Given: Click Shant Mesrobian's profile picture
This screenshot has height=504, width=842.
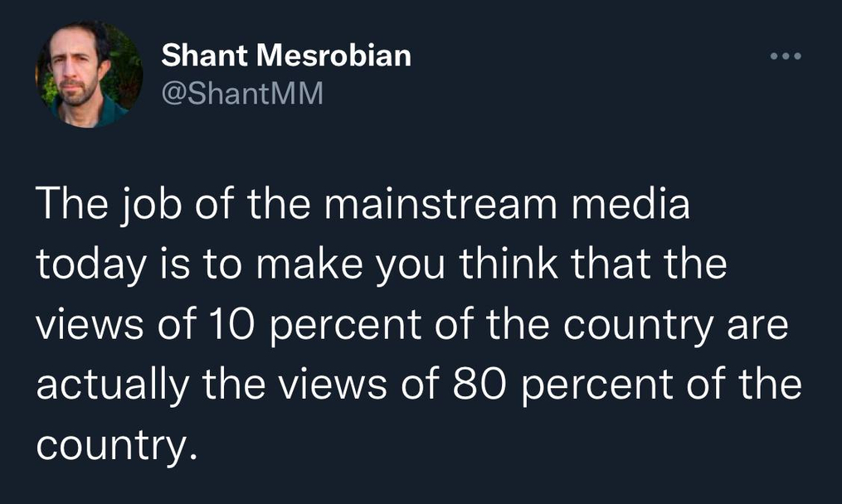Looking at the screenshot, I should [x=89, y=75].
